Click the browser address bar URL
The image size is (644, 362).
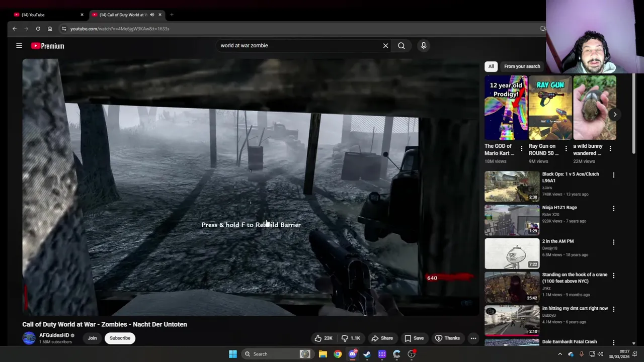tap(120, 29)
